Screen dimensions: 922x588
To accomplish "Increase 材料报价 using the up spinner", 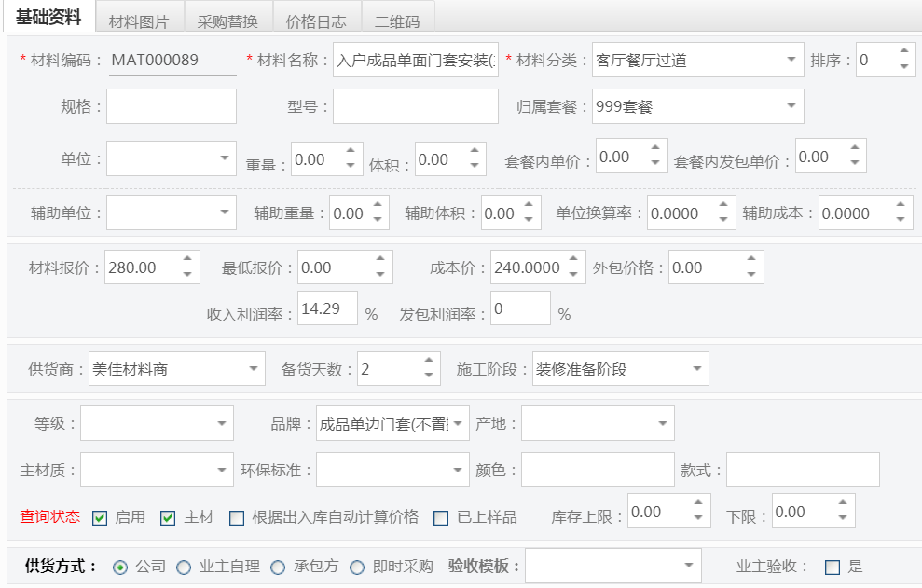I will tap(187, 261).
